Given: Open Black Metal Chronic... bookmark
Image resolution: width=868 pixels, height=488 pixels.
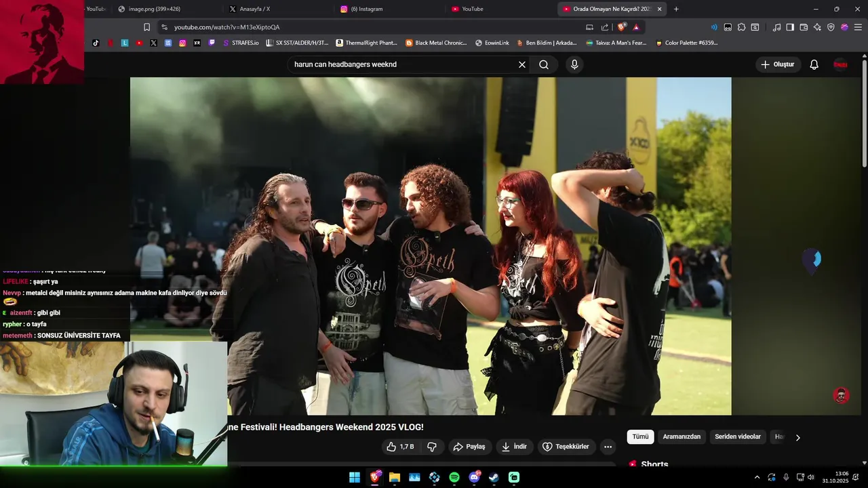Looking at the screenshot, I should pos(436,43).
